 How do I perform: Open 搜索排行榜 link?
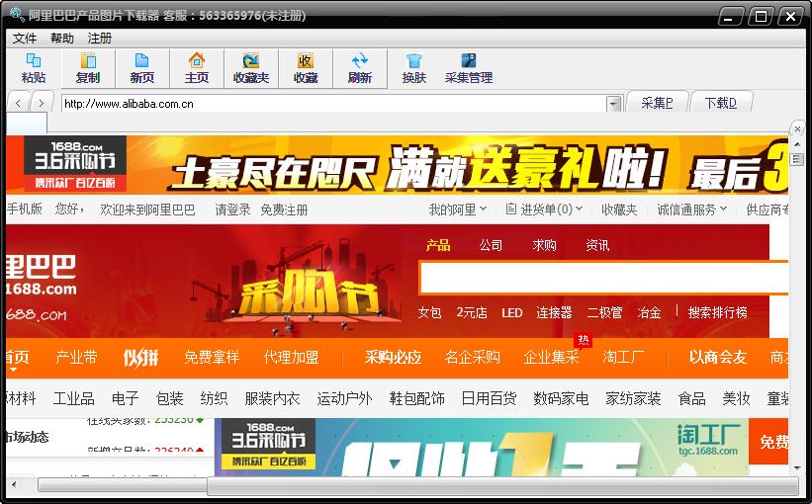(718, 312)
